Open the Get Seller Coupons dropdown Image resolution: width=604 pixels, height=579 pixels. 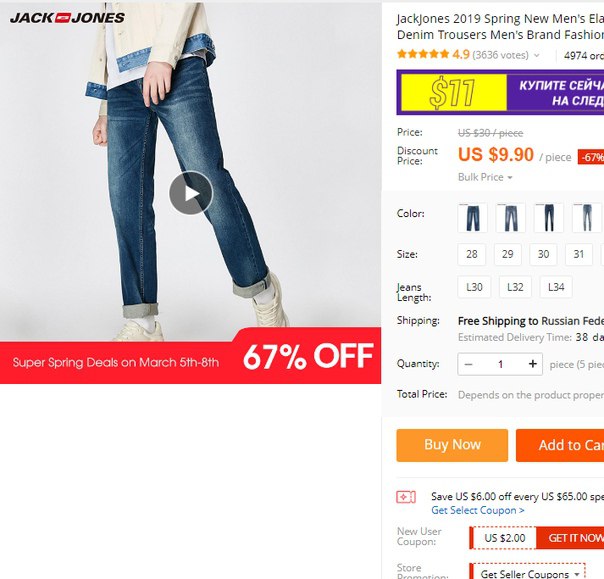click(530, 574)
